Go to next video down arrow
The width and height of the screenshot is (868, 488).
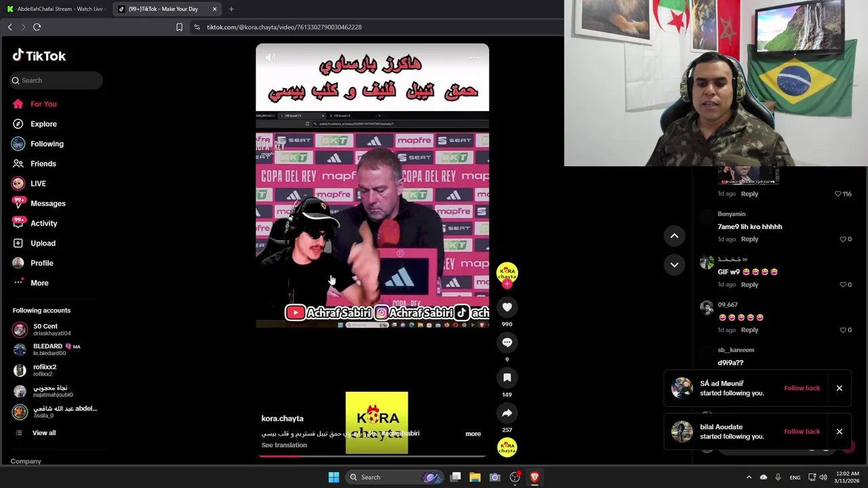click(674, 265)
